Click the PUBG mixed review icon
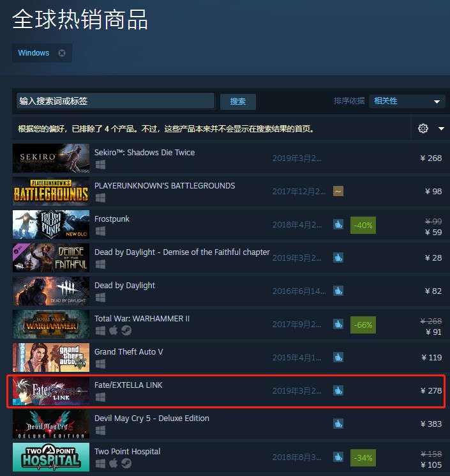This screenshot has height=476, width=450. [x=338, y=191]
